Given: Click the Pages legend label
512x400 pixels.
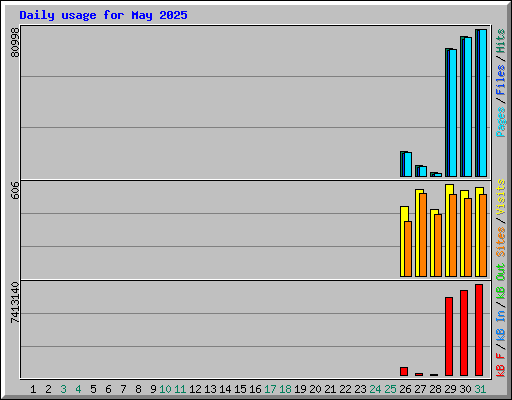Looking at the screenshot, I should pyautogui.click(x=500, y=122).
